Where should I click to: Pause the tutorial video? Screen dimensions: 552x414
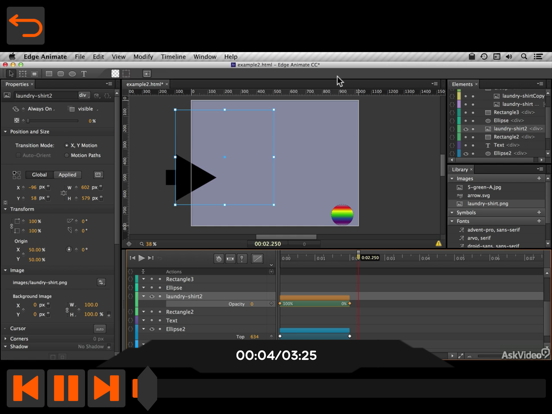click(x=66, y=388)
